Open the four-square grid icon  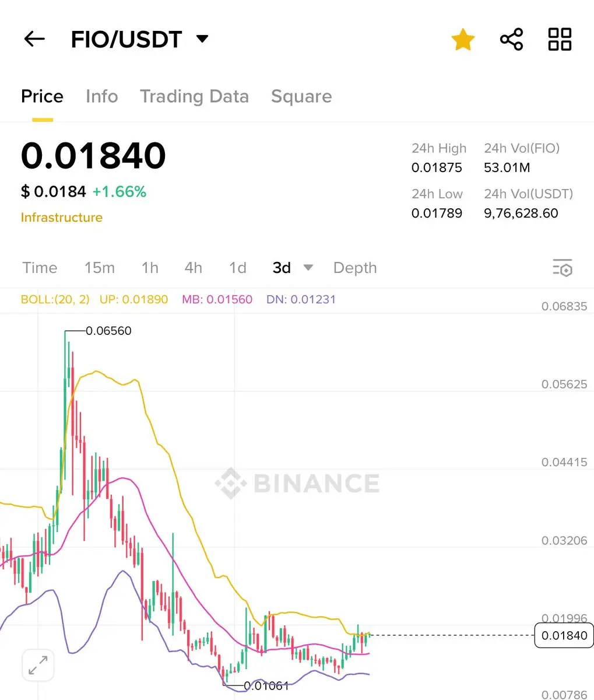pos(560,39)
